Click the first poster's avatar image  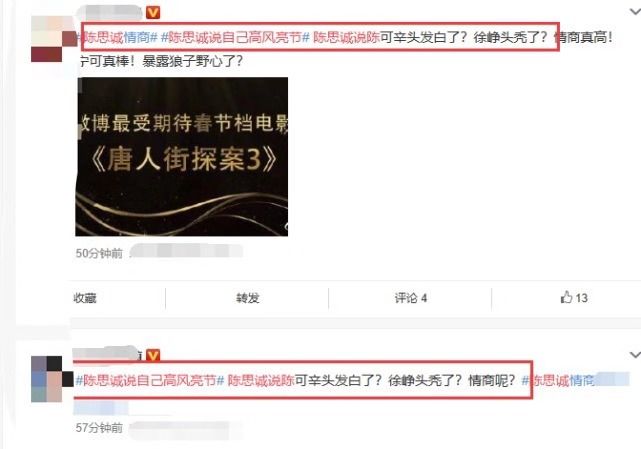[x=54, y=39]
